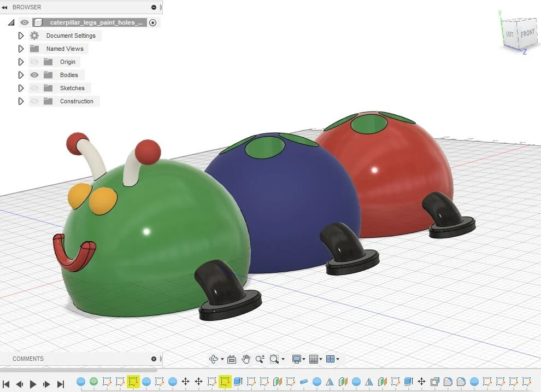This screenshot has width=541, height=392.
Task: Expand the Origin folder
Action: click(21, 62)
